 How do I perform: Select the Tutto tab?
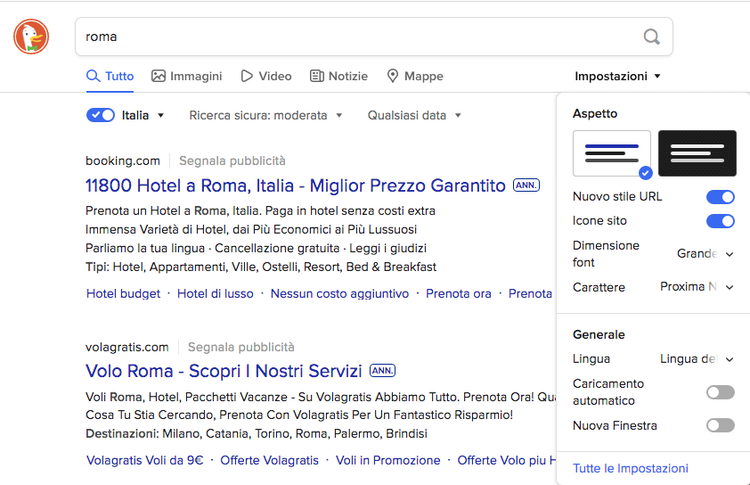click(110, 76)
